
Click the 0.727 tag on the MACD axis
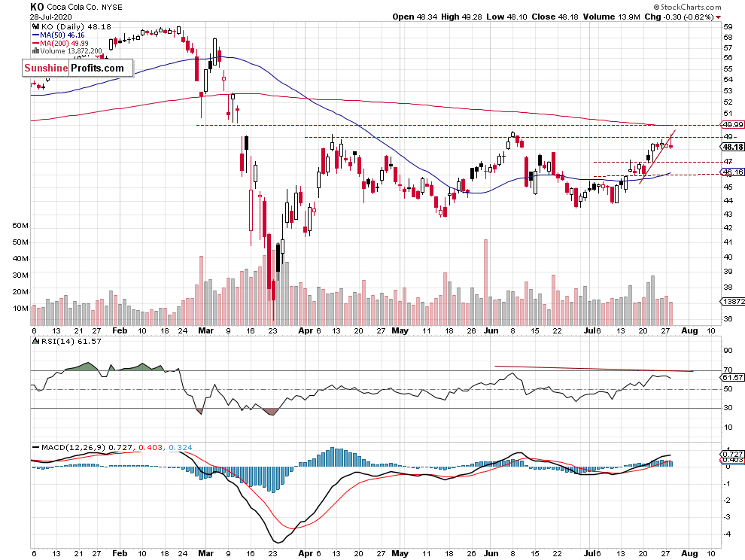(733, 455)
